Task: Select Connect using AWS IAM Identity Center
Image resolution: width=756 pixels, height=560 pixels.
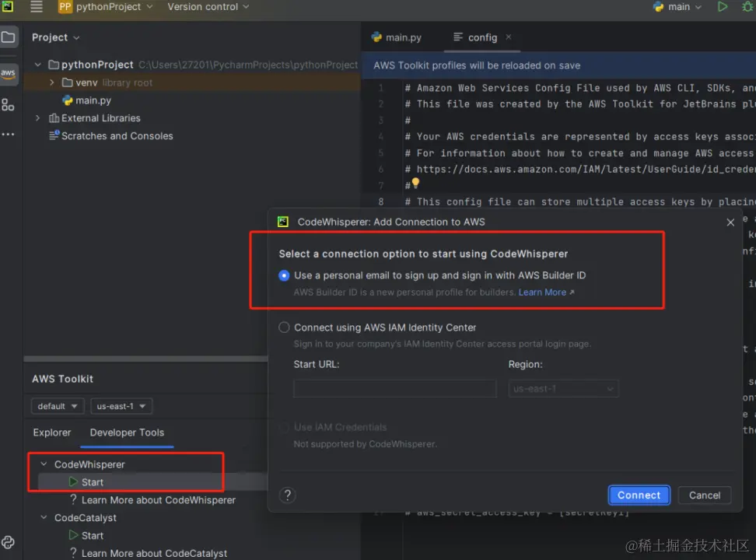Action: (x=284, y=327)
